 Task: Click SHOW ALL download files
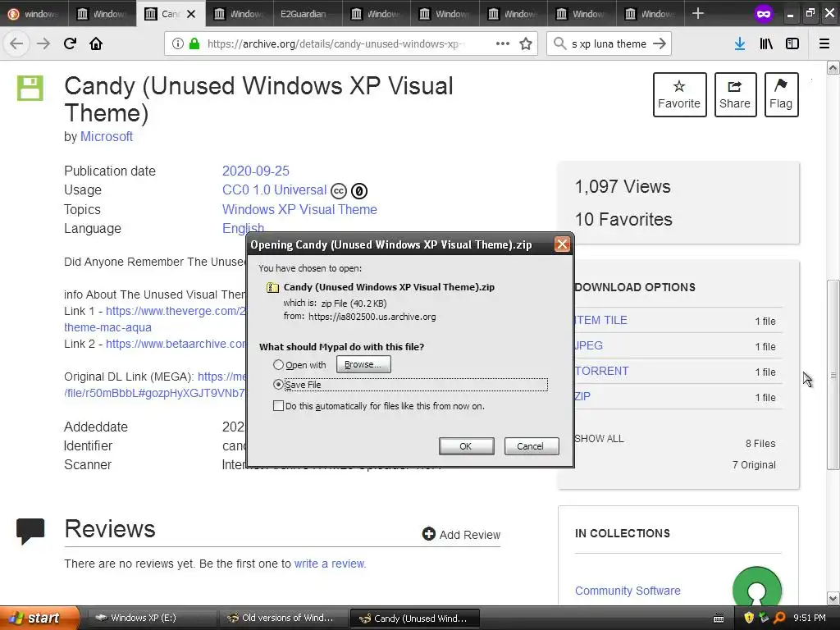click(599, 439)
